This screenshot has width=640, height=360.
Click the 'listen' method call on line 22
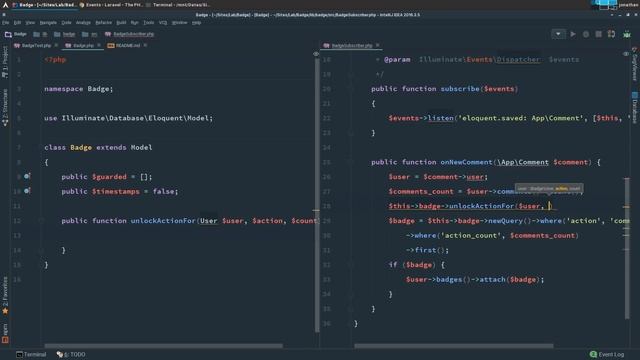440,118
